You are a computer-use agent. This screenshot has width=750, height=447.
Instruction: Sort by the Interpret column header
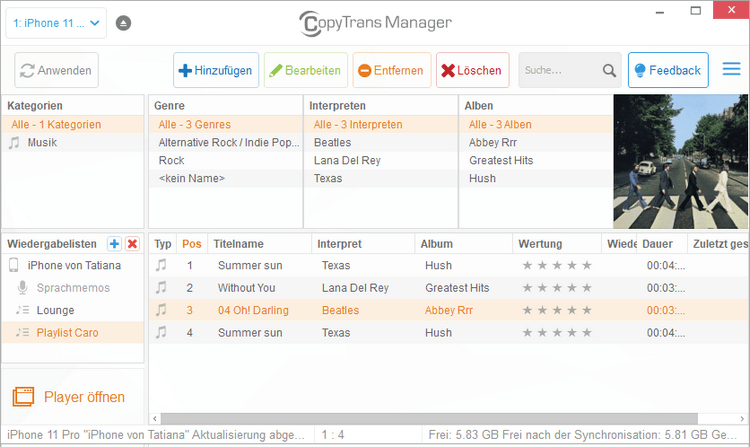tap(364, 244)
